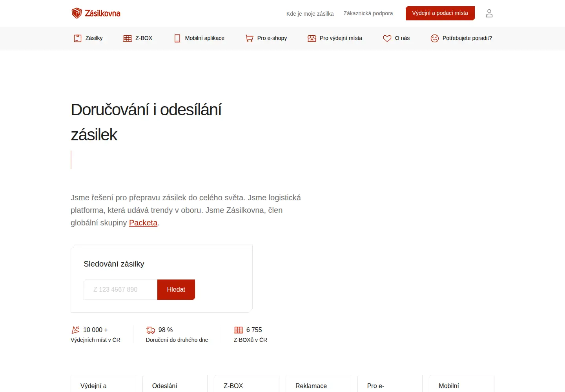
Task: Click the store icon beside Pro výdejní místa
Action: tap(312, 38)
